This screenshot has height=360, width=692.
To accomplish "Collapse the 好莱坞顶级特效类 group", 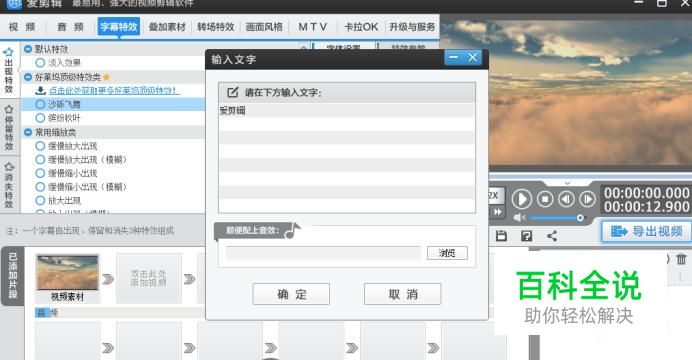I will (28, 77).
